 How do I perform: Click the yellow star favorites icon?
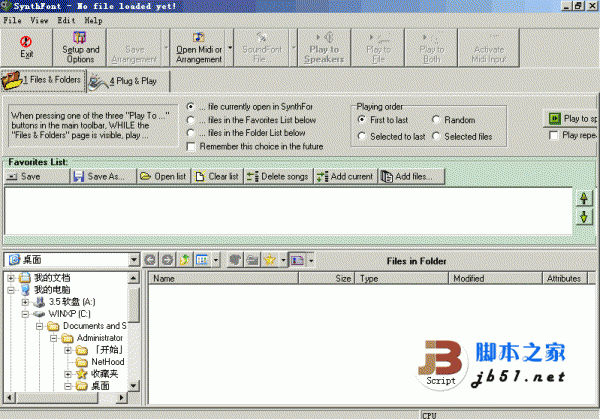(x=270, y=260)
